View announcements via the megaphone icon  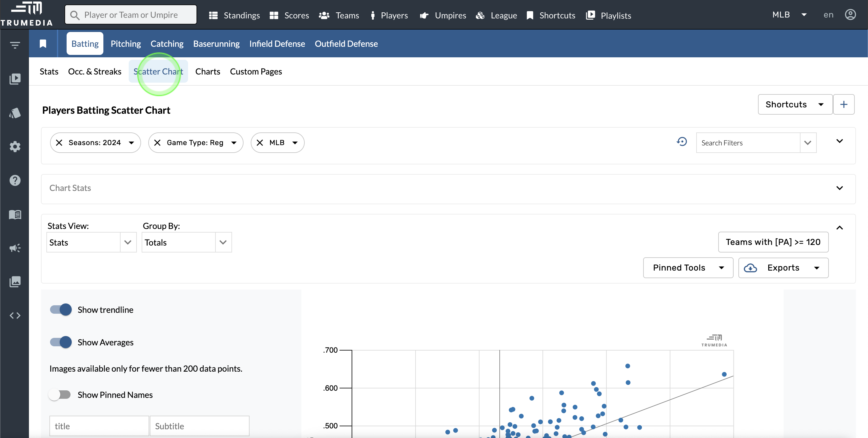pyautogui.click(x=15, y=248)
